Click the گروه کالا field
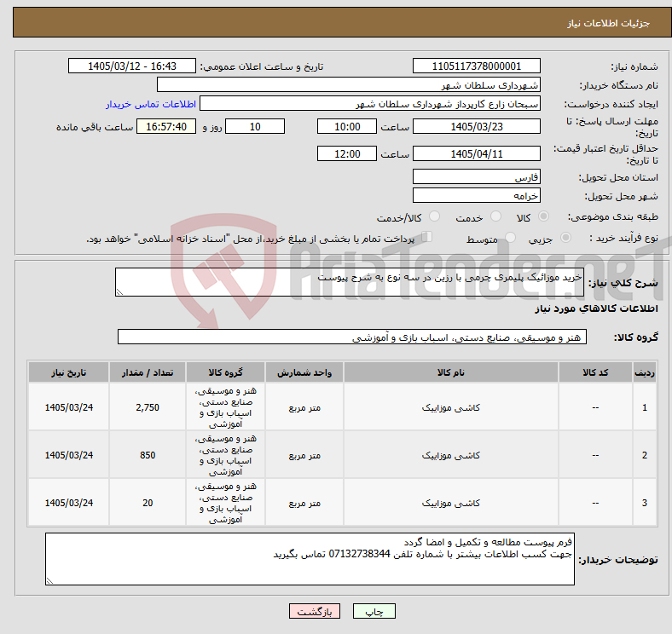The image size is (672, 634). tap(352, 337)
